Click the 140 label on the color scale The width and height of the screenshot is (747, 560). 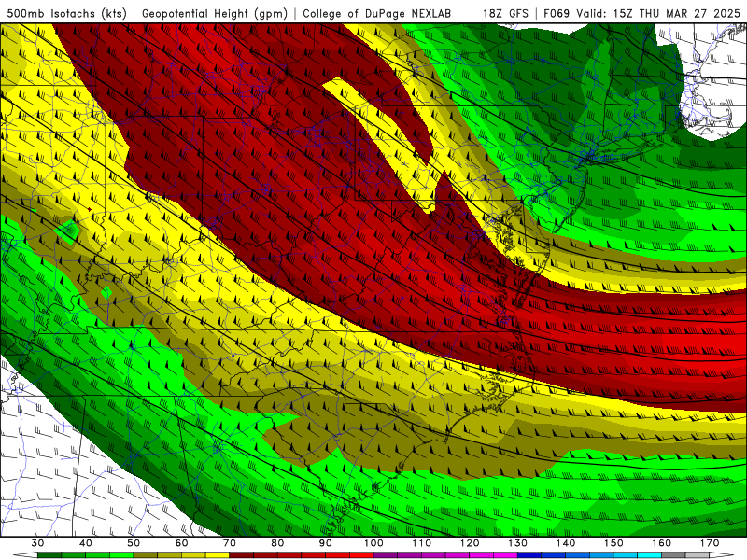tap(566, 543)
